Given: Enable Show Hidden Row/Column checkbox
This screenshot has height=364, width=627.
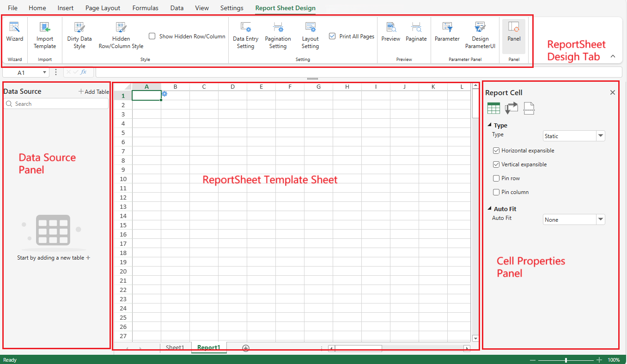Looking at the screenshot, I should pyautogui.click(x=152, y=36).
